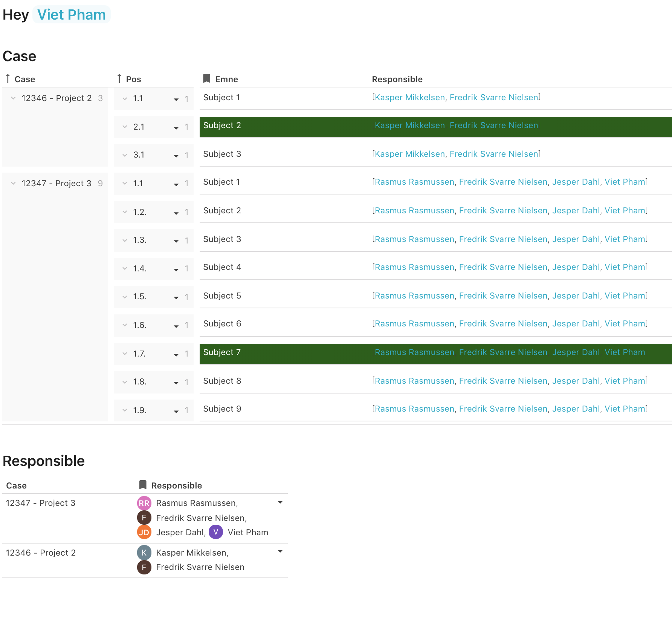Collapse the 12347 - Project 3 group
This screenshot has width=672, height=634.
tap(13, 183)
